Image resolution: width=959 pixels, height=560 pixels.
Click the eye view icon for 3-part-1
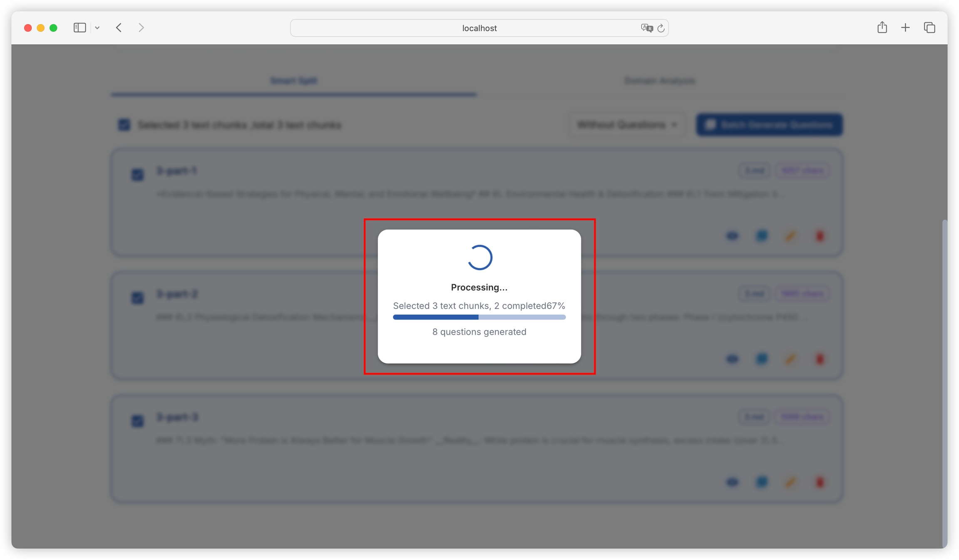[x=732, y=236]
